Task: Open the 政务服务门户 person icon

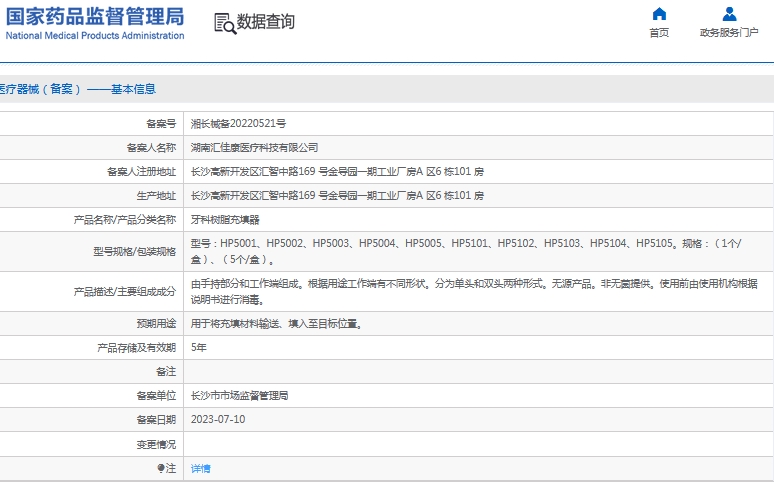Action: [x=729, y=14]
